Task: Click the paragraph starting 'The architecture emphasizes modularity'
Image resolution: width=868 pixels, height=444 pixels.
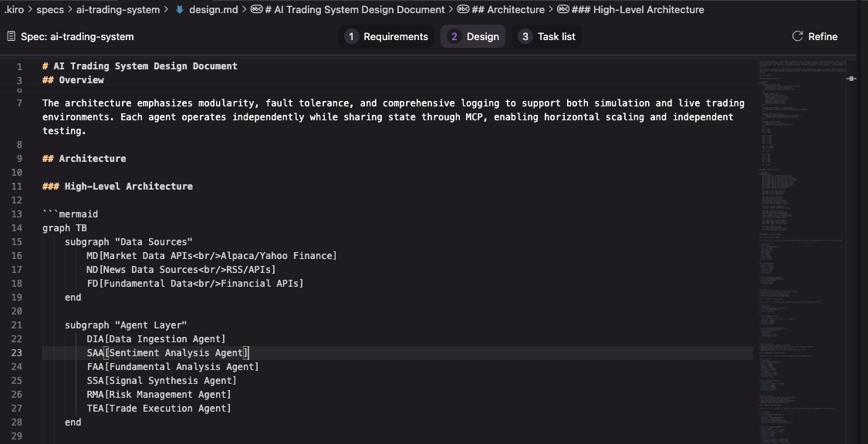Action: (x=393, y=116)
